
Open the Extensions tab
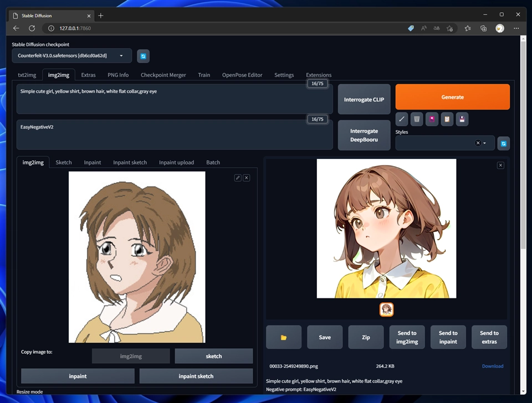(x=319, y=75)
